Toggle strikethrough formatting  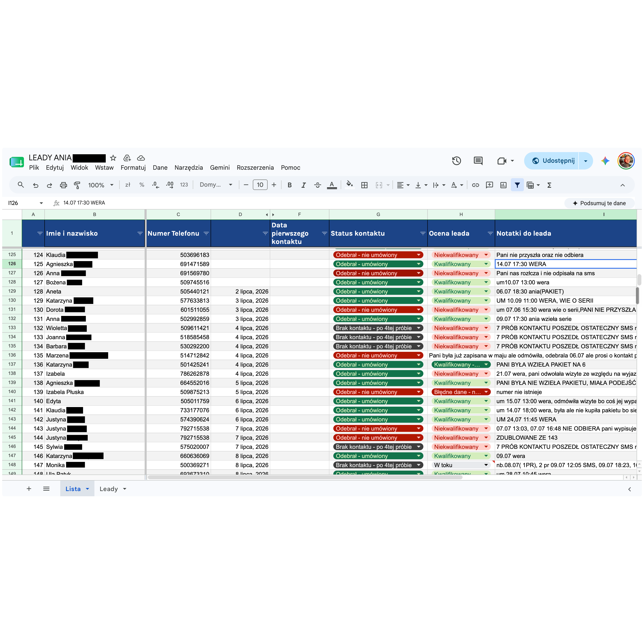[318, 185]
